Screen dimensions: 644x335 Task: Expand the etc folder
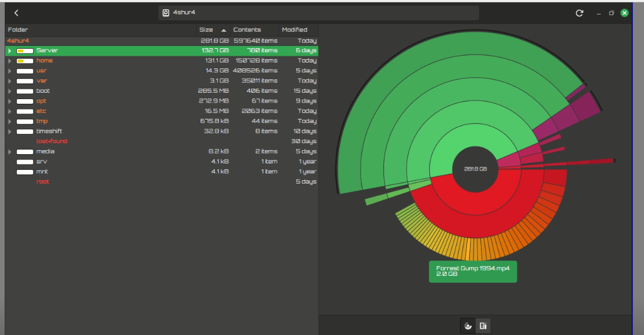click(x=9, y=111)
